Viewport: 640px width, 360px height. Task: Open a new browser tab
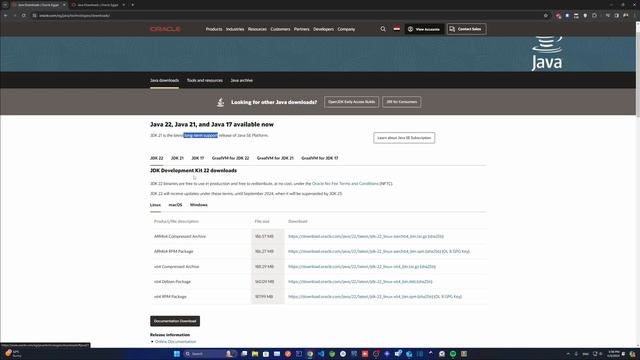(x=133, y=5)
